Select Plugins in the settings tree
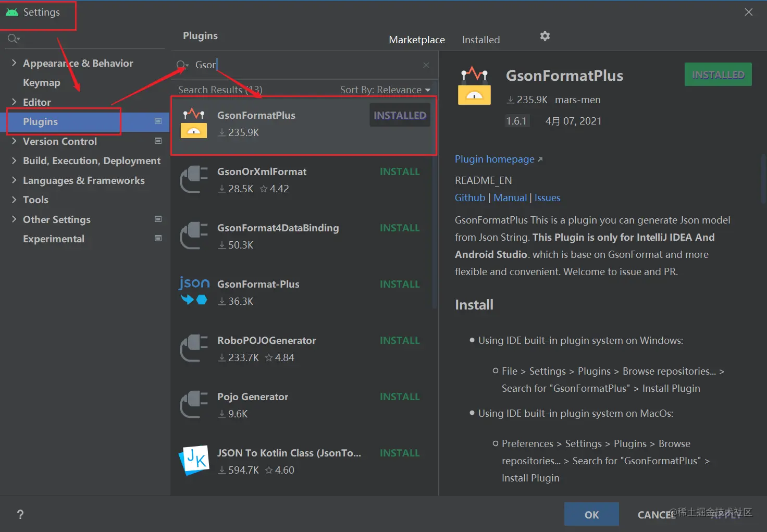 [40, 121]
